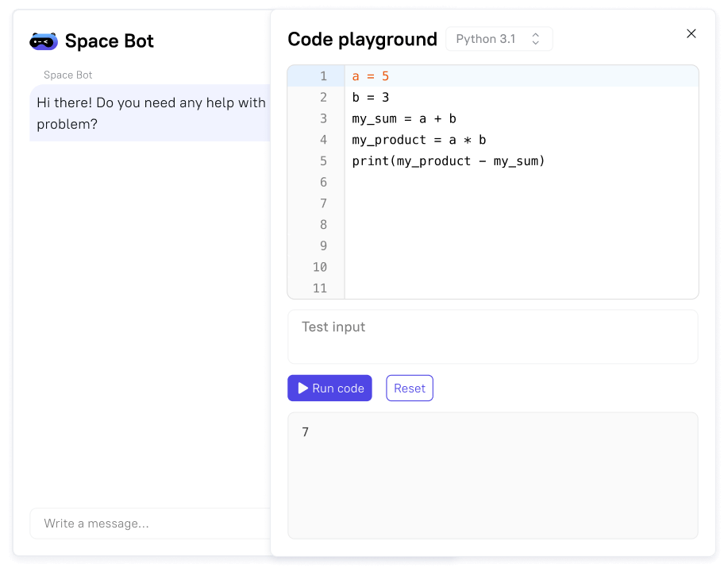This screenshot has height=572, width=728.
Task: Click the output result '7'
Action: (306, 432)
